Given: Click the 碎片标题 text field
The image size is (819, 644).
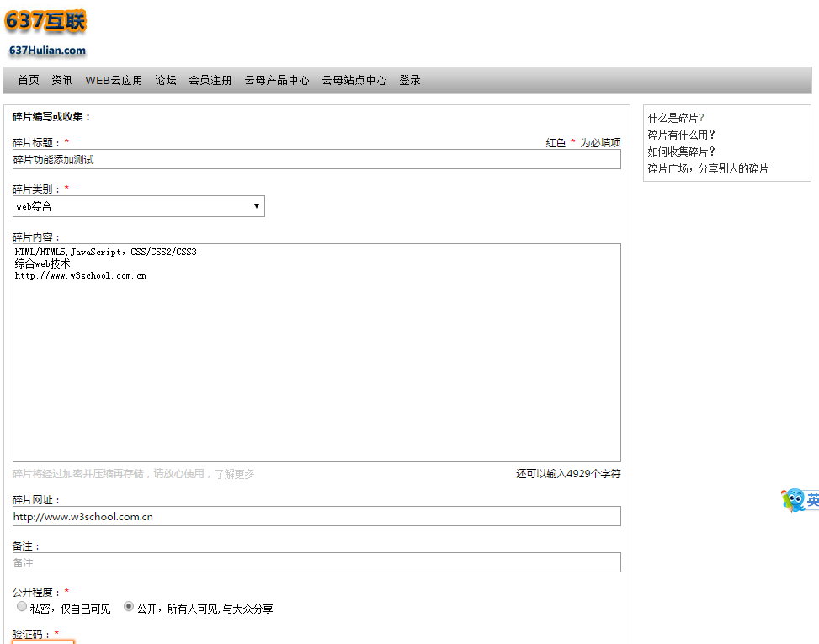Looking at the screenshot, I should coord(316,160).
